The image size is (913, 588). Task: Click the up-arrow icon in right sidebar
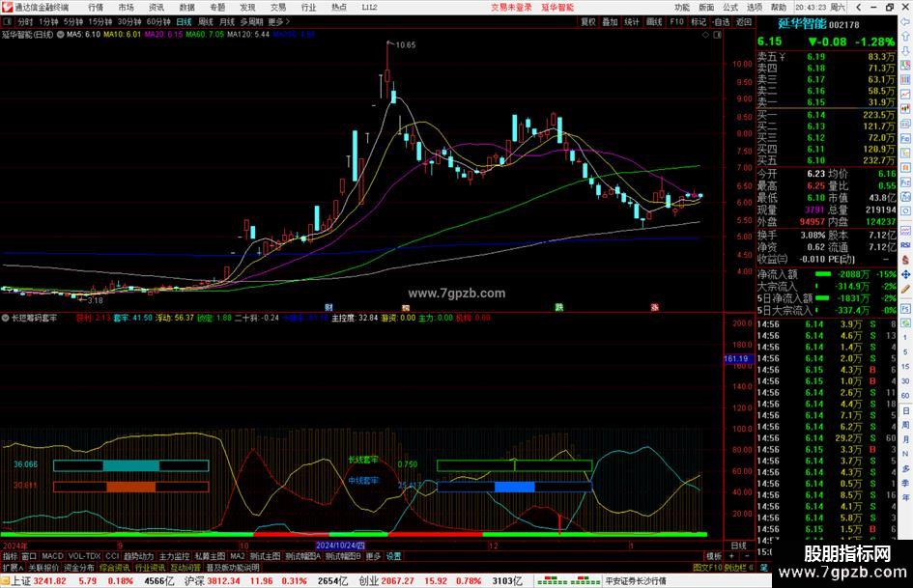pos(905,36)
